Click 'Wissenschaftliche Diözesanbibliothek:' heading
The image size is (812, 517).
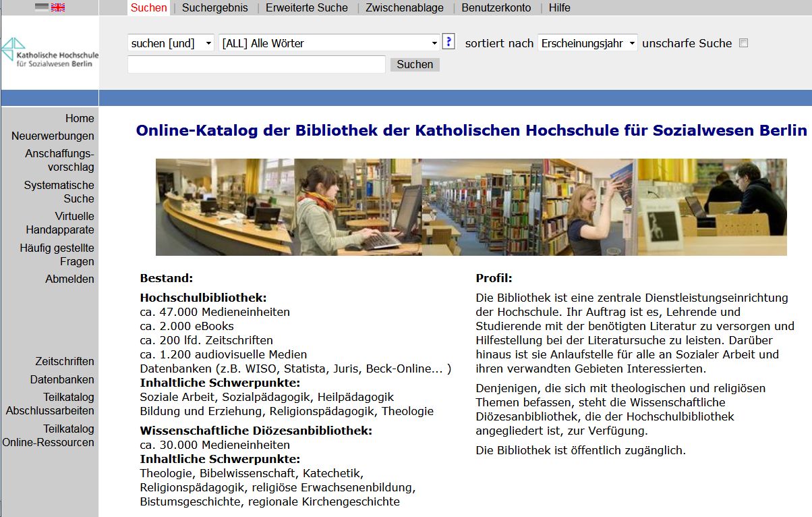(x=256, y=431)
